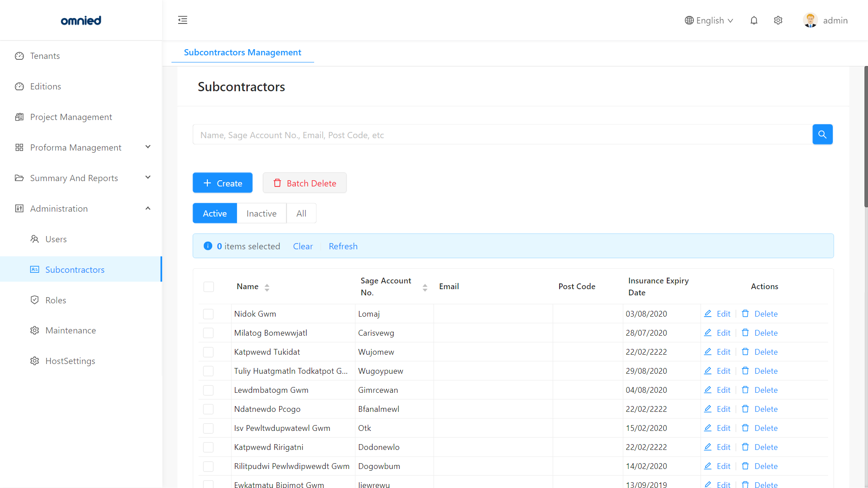
Task: Click trash icon for Milatog Bomewwjatl row
Action: 745,333
